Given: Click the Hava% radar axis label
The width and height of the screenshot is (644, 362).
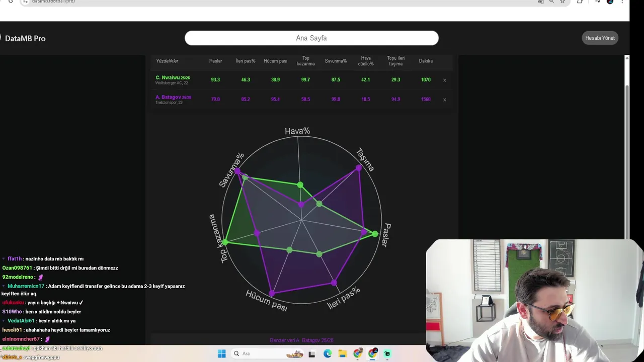Looking at the screenshot, I should point(297,131).
